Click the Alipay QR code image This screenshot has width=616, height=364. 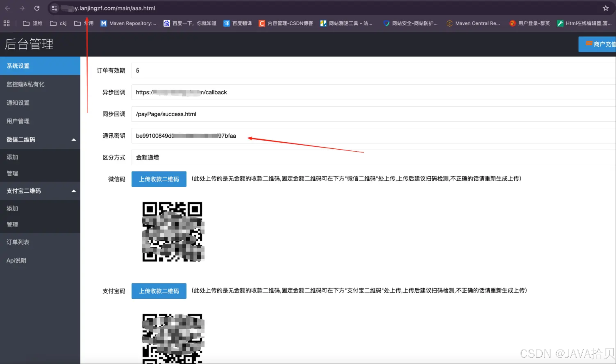[173, 339]
